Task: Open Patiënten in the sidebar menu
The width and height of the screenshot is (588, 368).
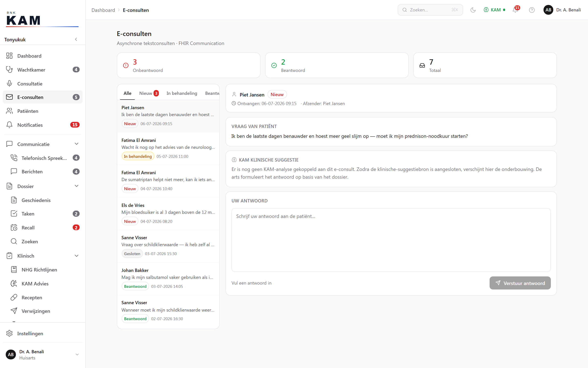Action: coord(42,111)
